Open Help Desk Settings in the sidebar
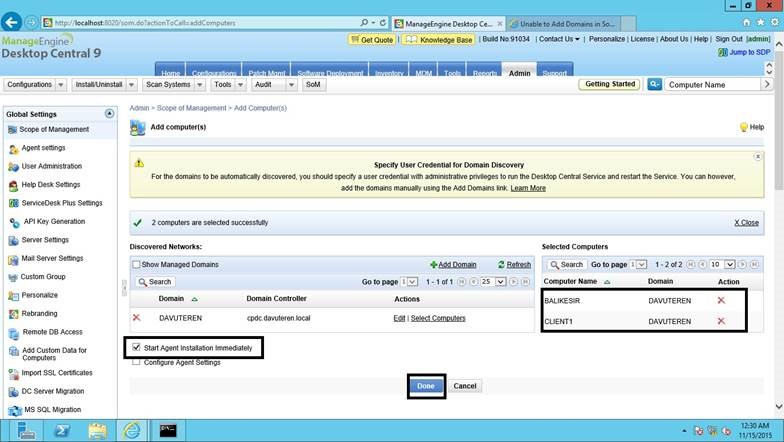 tap(50, 184)
